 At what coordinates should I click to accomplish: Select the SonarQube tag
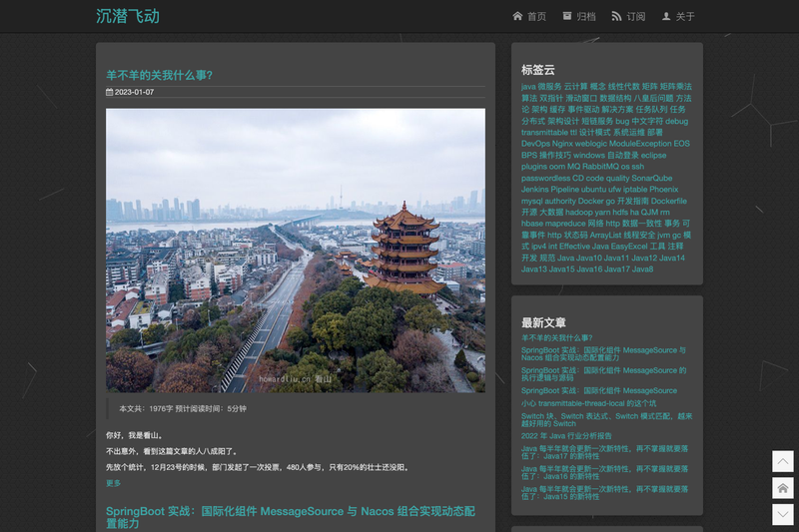(x=652, y=179)
